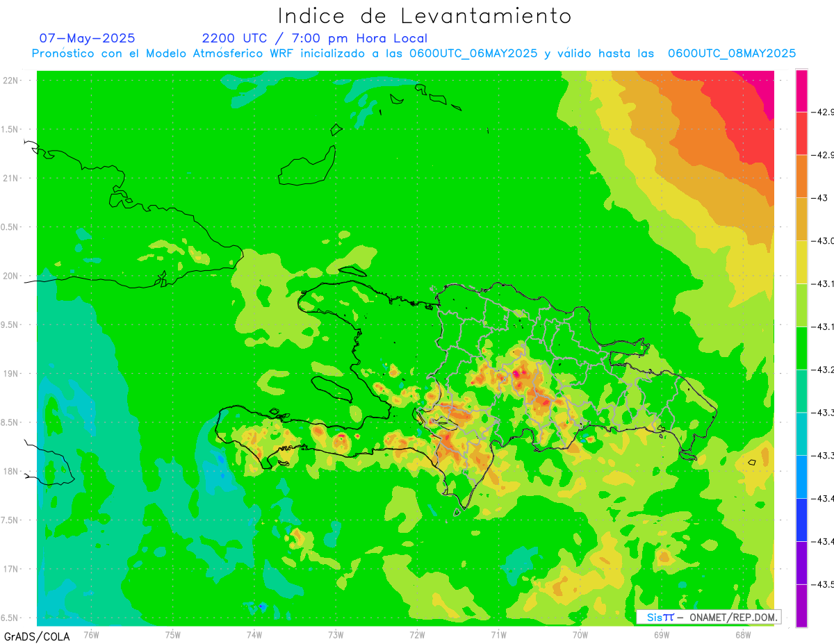
Task: Click the '21N' latitude axis label
Action: coord(10,179)
